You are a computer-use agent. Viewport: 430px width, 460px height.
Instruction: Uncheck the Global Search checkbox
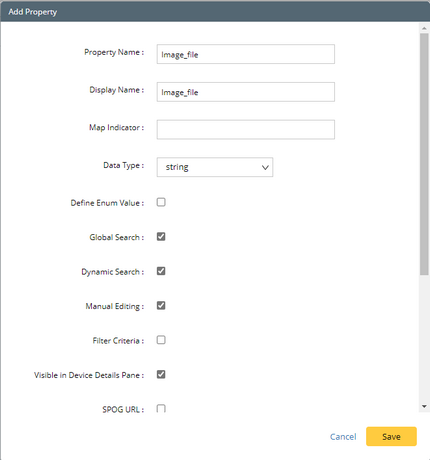161,237
